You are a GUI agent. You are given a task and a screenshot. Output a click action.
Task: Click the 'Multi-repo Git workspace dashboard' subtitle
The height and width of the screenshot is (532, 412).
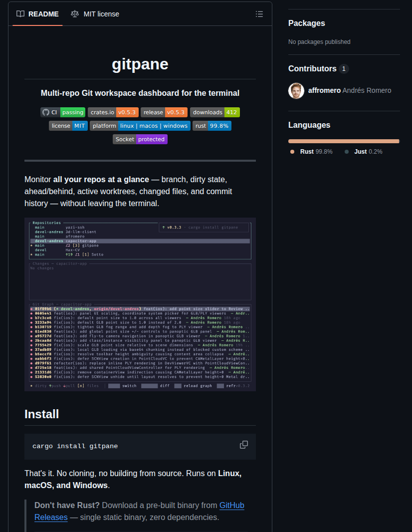click(x=140, y=93)
